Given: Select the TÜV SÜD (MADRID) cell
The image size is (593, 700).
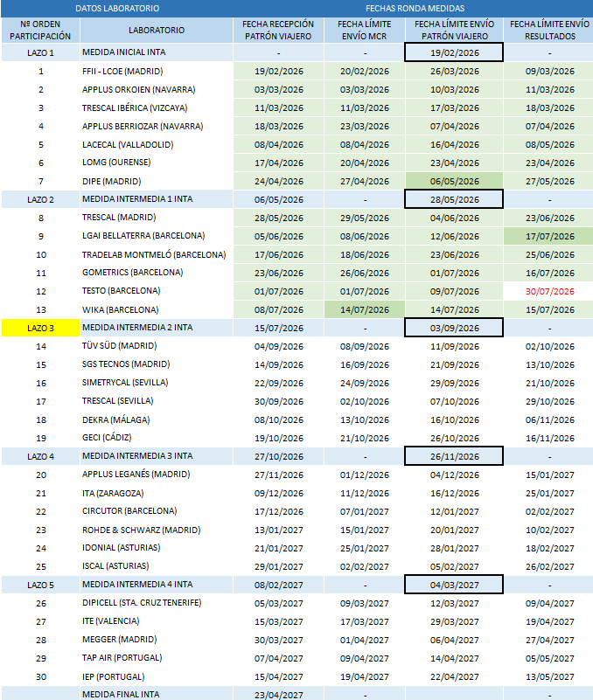Looking at the screenshot, I should click(157, 346).
